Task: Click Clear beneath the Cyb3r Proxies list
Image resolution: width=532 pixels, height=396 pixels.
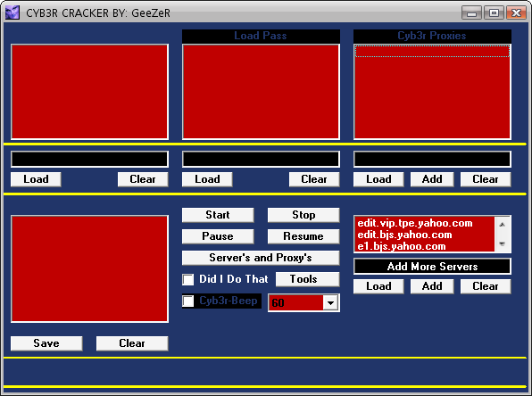Action: pos(486,179)
